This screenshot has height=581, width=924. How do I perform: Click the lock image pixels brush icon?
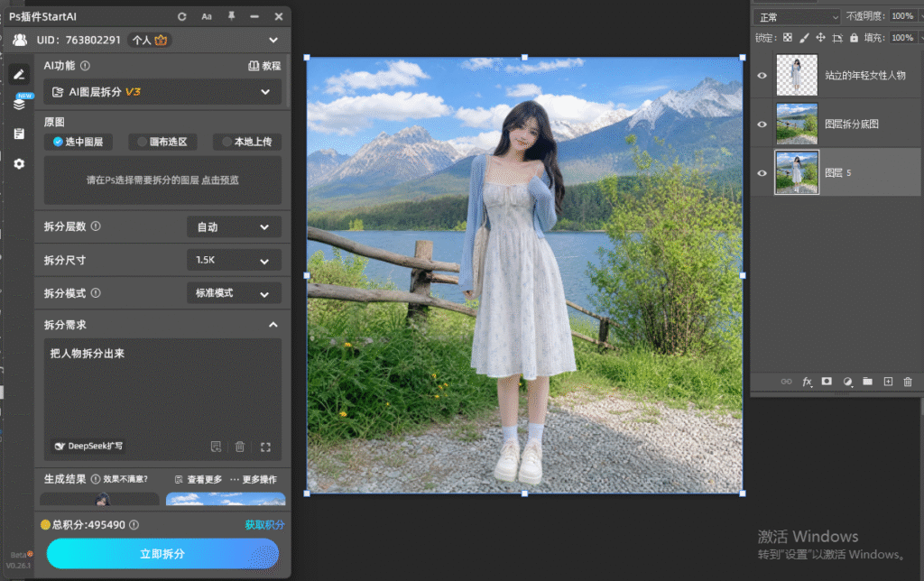tap(804, 38)
